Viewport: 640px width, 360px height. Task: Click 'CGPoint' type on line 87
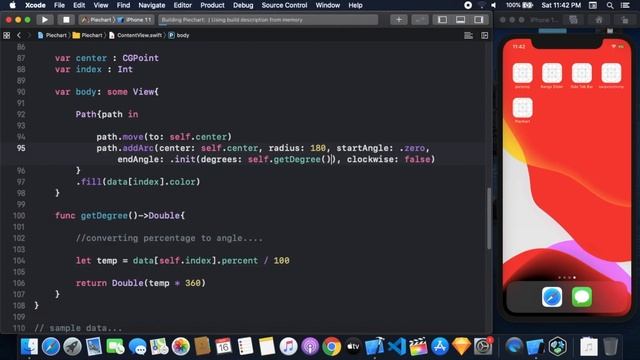click(140, 58)
